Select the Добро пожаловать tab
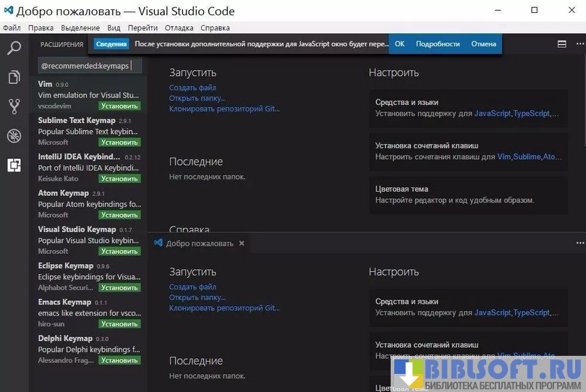The width and height of the screenshot is (586, 392). coord(199,244)
